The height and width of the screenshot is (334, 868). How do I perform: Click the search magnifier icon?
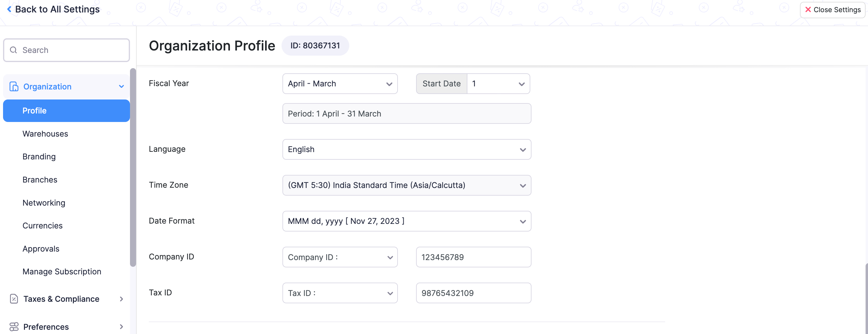pyautogui.click(x=13, y=50)
